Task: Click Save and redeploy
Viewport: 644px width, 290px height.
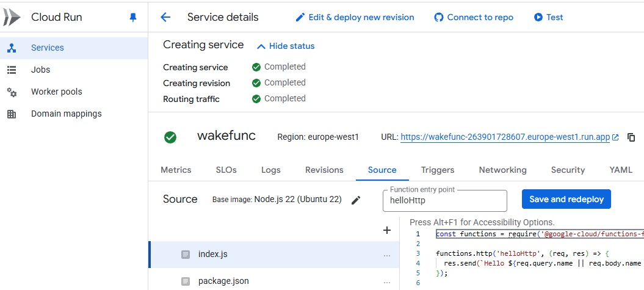Action: point(566,199)
